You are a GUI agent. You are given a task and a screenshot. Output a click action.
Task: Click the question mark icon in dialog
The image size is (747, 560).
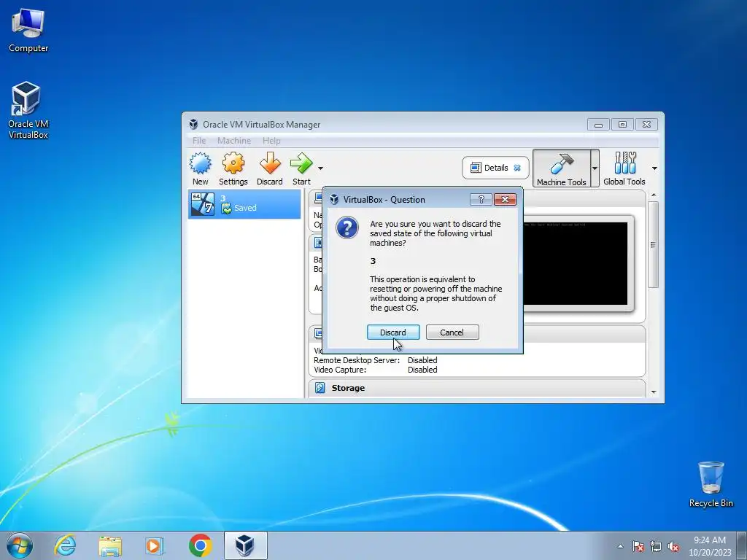tap(347, 227)
